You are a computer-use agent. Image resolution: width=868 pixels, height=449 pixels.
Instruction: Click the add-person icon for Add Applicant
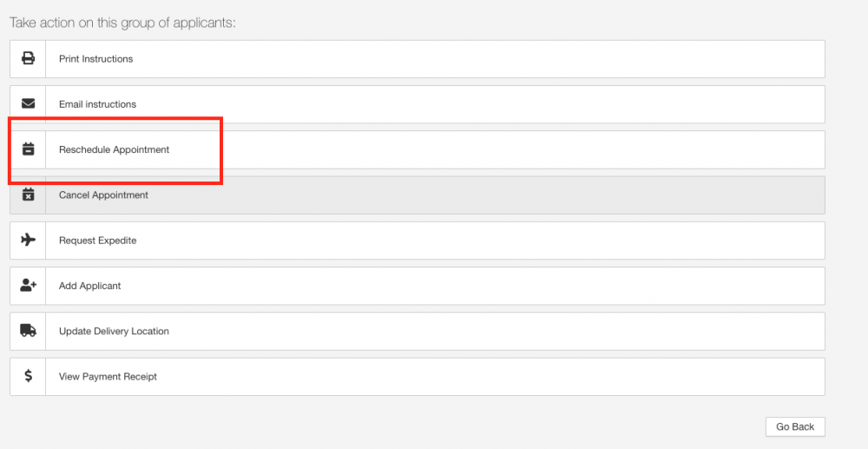coord(28,286)
